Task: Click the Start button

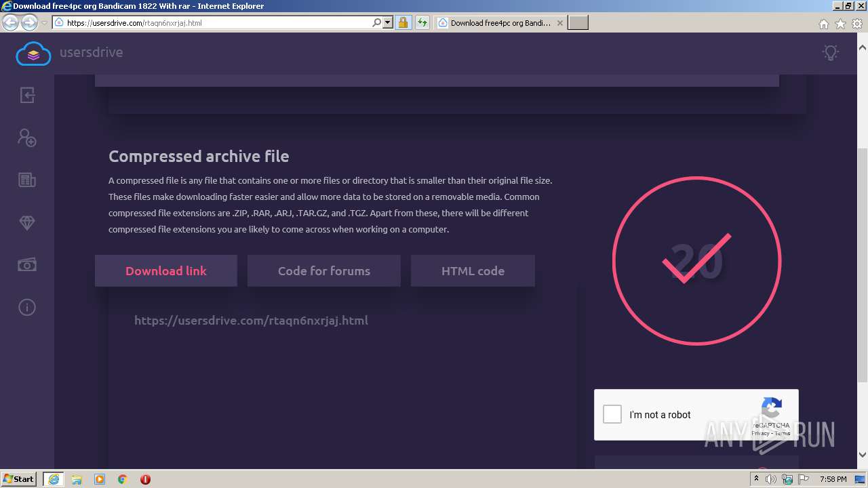Action: pos(19,479)
